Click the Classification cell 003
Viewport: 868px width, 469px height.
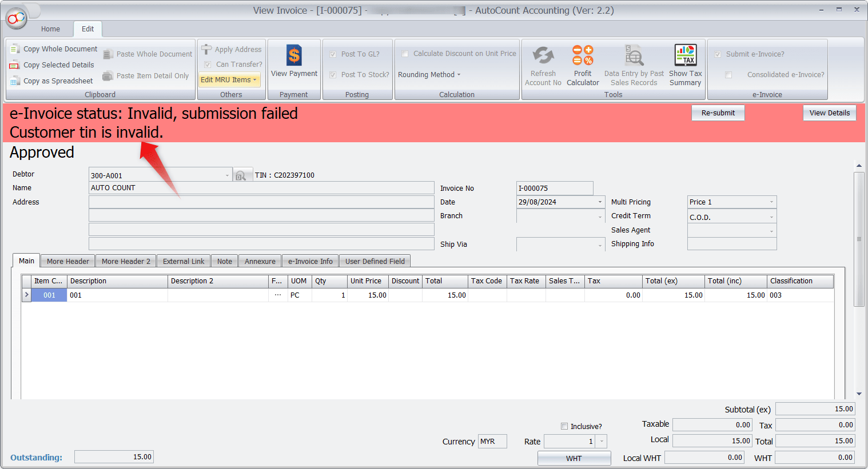(x=800, y=295)
